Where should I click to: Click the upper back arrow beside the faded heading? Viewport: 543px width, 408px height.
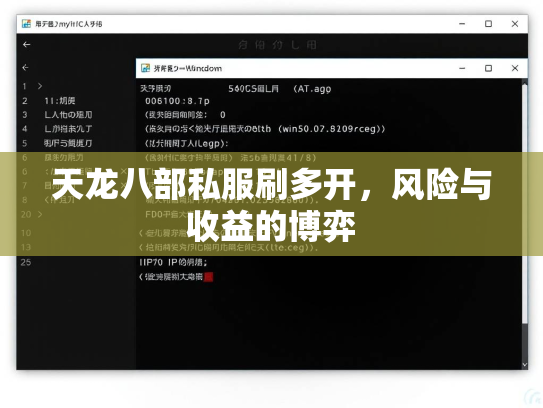tap(26, 45)
